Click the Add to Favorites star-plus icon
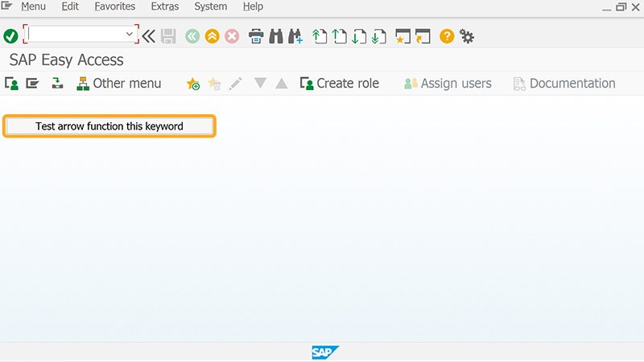Screen dimensions: 644x362 tap(192, 84)
